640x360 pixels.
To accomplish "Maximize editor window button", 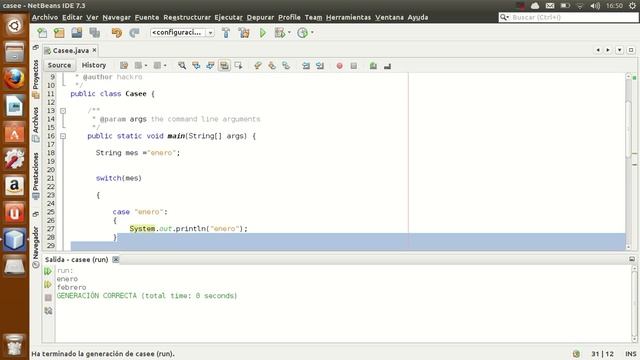I will point(631,50).
